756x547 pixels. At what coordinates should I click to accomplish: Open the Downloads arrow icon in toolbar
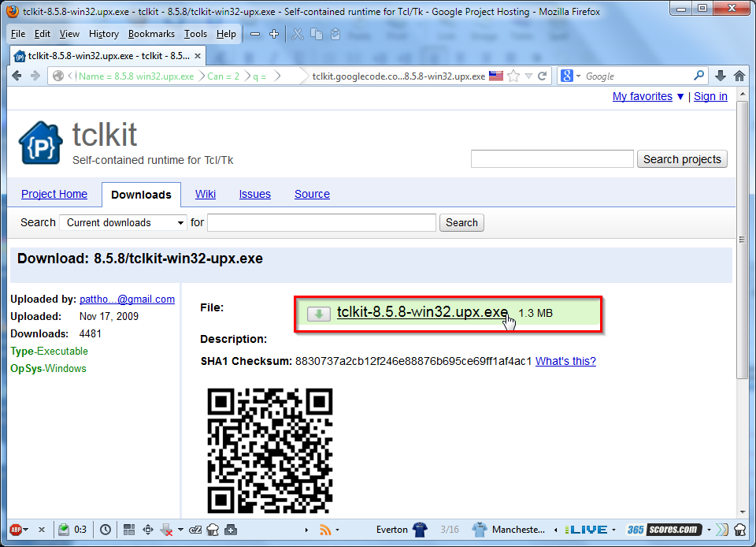click(x=720, y=76)
